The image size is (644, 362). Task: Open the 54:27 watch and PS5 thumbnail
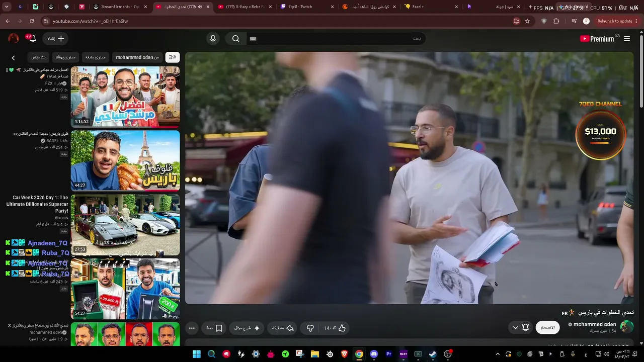125,289
